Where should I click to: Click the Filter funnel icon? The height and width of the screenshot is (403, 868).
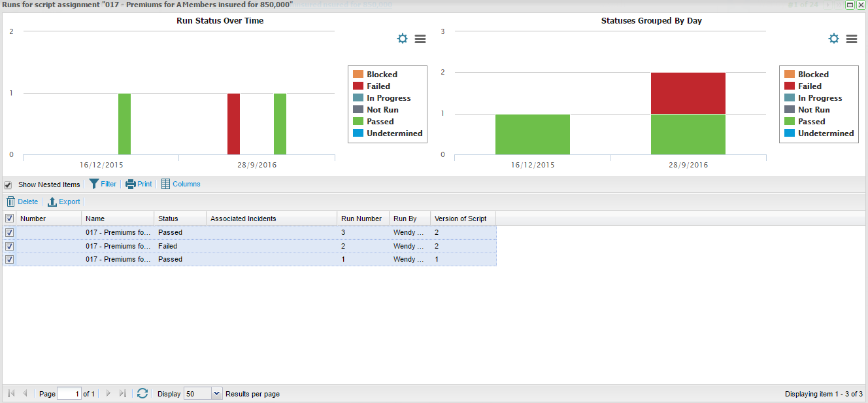(94, 184)
